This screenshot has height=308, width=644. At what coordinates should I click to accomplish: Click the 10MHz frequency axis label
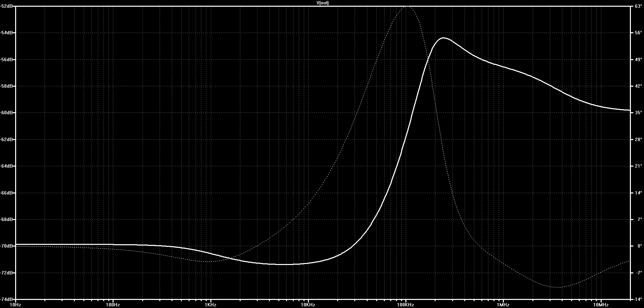pyautogui.click(x=601, y=305)
